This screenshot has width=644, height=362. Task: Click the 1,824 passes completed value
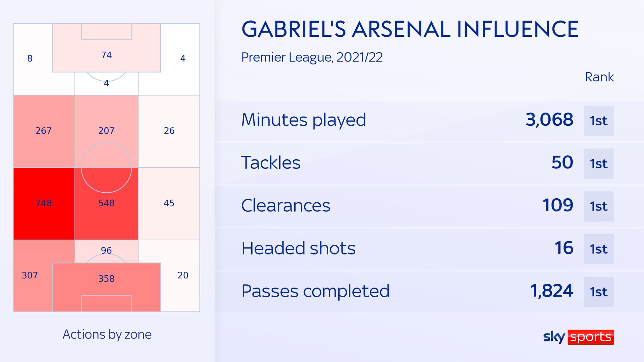click(x=552, y=291)
